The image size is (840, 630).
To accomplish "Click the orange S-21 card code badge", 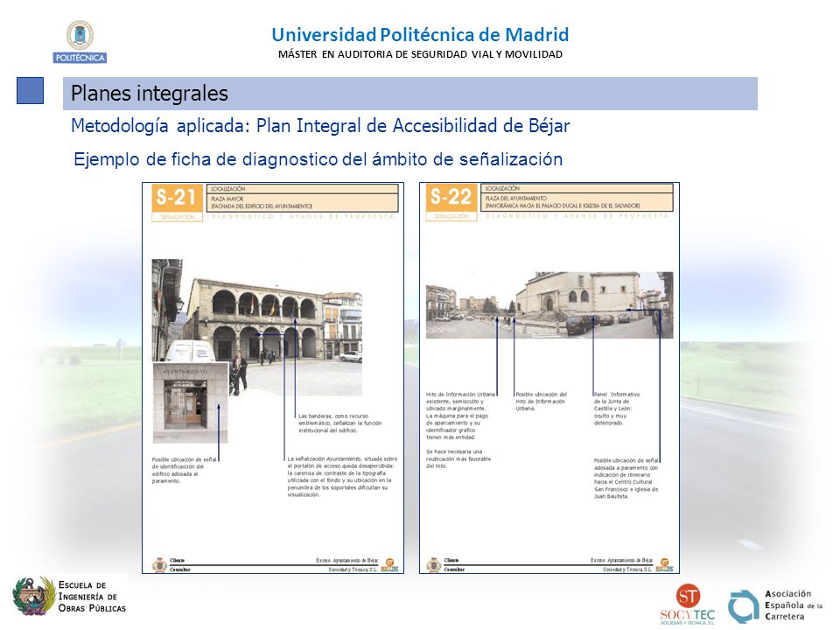I will click(x=178, y=197).
